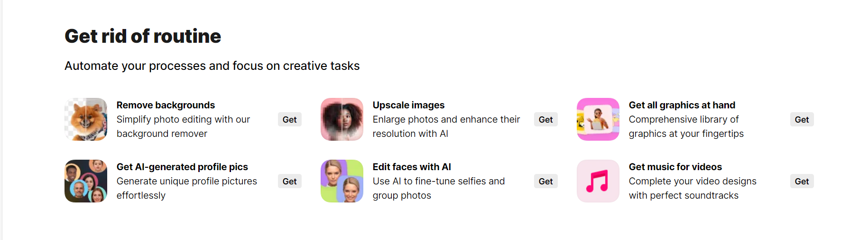Screen dimensions: 868x240
Task: Click the Upscale images portrait icon
Action: pyautogui.click(x=342, y=119)
